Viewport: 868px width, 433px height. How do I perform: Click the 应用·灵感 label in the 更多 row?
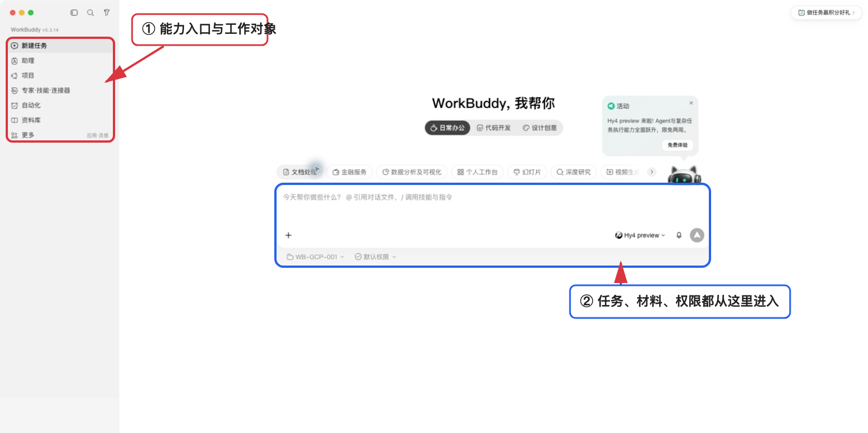coord(98,136)
